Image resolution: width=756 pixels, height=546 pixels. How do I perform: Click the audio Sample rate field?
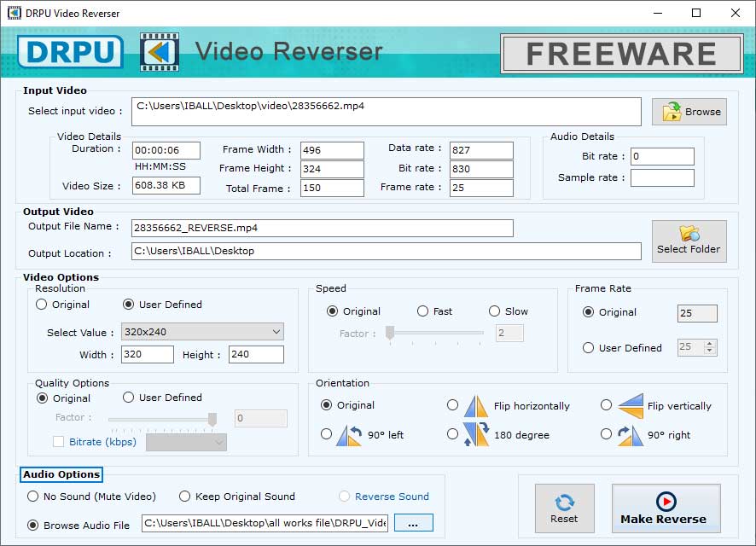tap(662, 177)
